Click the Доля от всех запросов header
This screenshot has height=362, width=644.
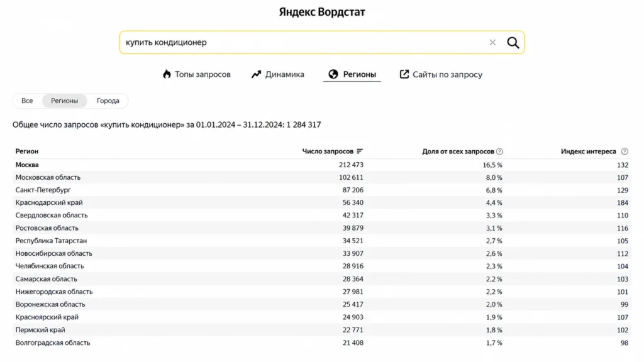coord(458,151)
